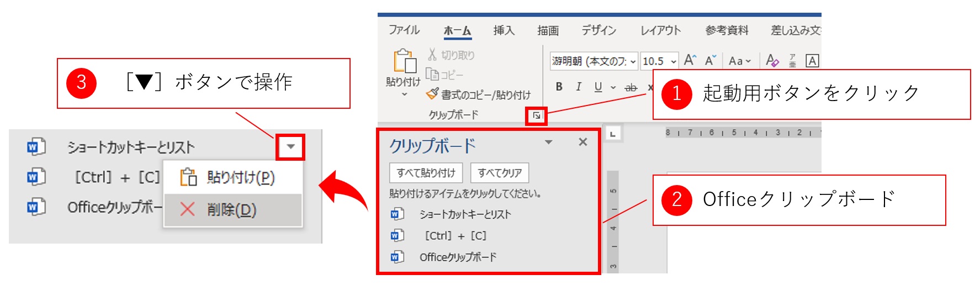Image resolution: width=980 pixels, height=285 pixels.
Task: Open the 游明朝 font name dropdown
Action: [x=633, y=61]
